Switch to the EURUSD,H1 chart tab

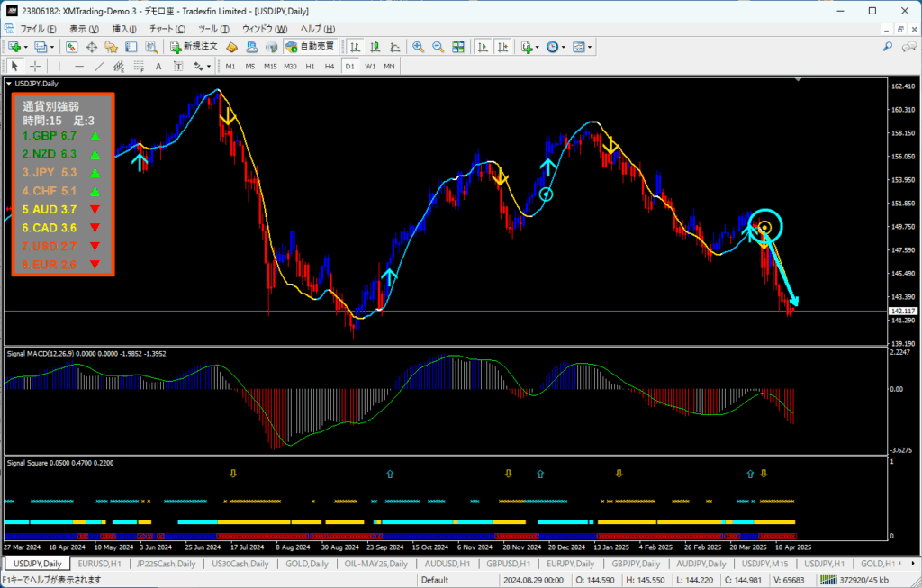click(99, 564)
